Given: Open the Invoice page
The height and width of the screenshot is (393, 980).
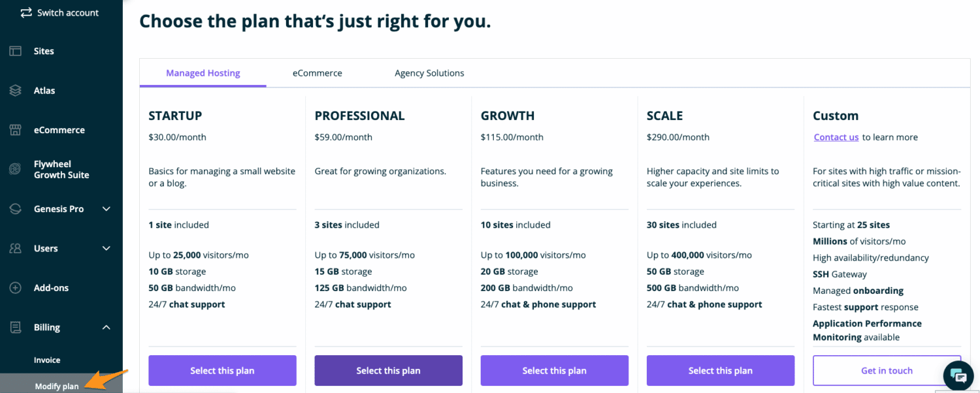Looking at the screenshot, I should click(47, 360).
